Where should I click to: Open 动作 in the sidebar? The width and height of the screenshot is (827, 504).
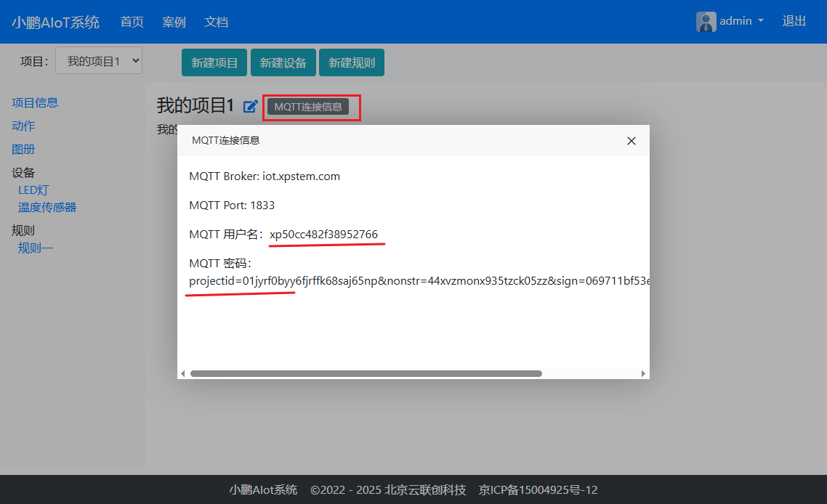23,126
